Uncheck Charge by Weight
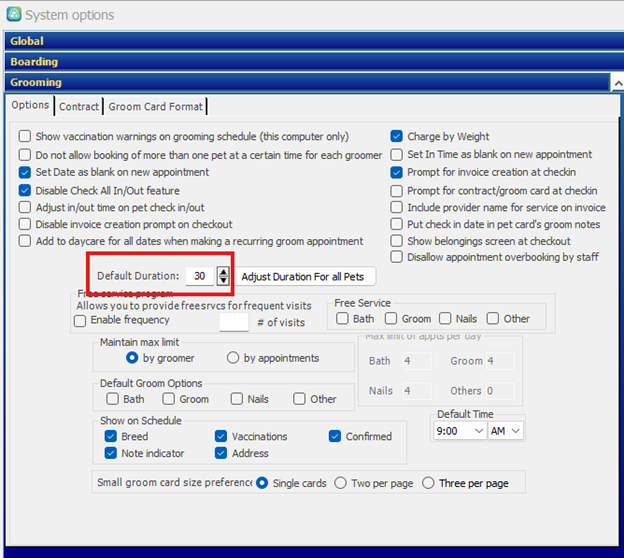The image size is (624, 558). coord(396,136)
